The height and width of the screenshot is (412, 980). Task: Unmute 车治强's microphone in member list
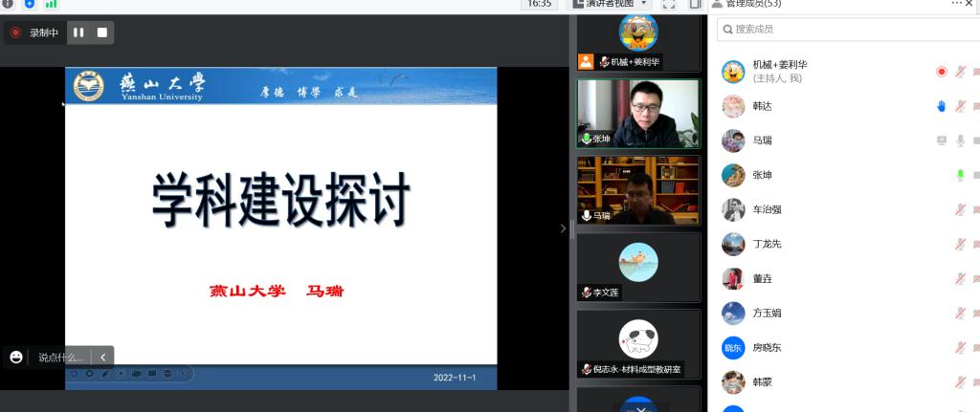pyautogui.click(x=959, y=209)
